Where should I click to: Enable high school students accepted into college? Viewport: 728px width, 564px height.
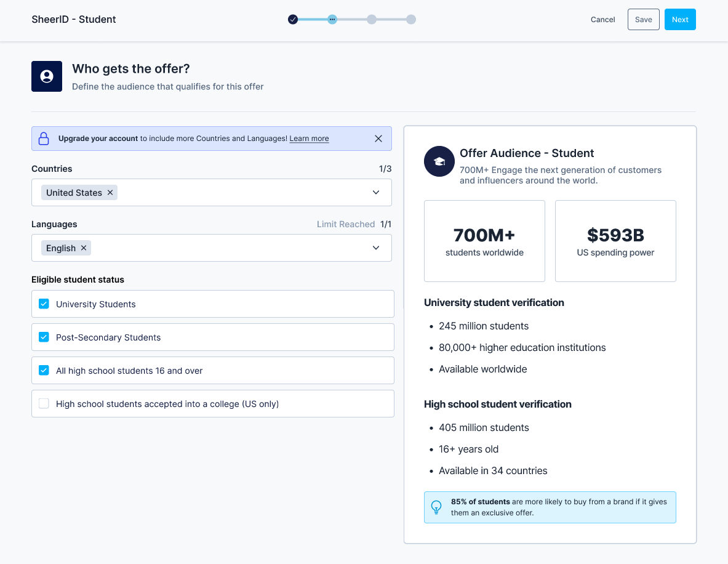pyautogui.click(x=44, y=404)
